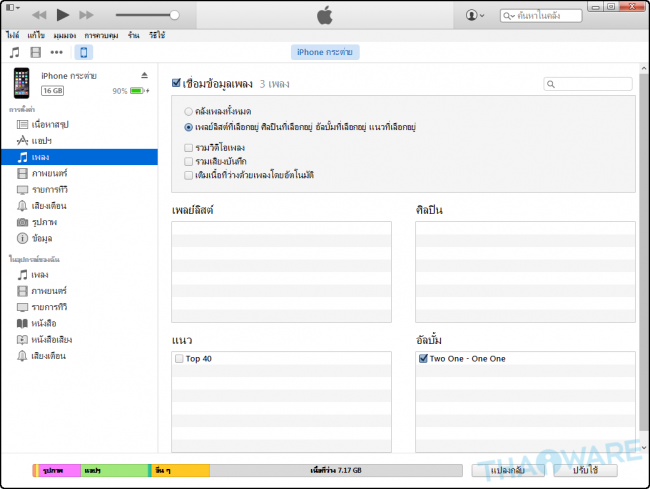Image resolution: width=650 pixels, height=489 pixels.
Task: Show on-device รายการทีวี TV shows
Action: [79, 307]
